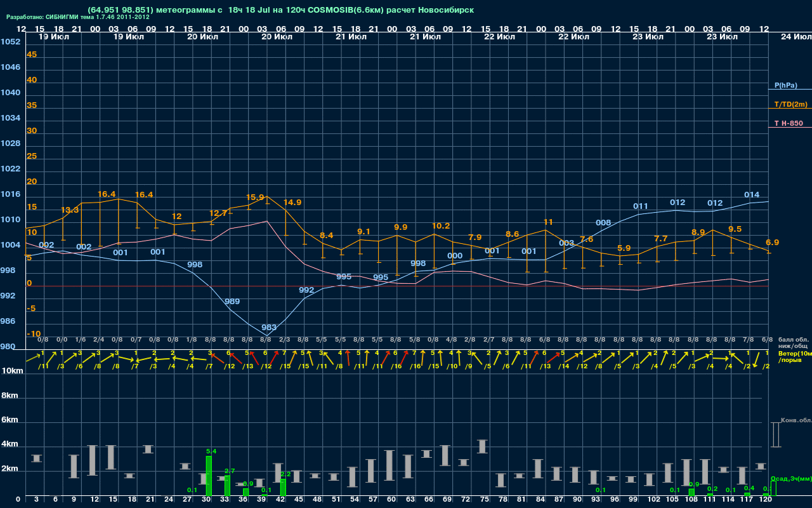The width and height of the screenshot is (812, 508).
Task: Select the T/TD(2m) legend label
Action: (x=791, y=104)
